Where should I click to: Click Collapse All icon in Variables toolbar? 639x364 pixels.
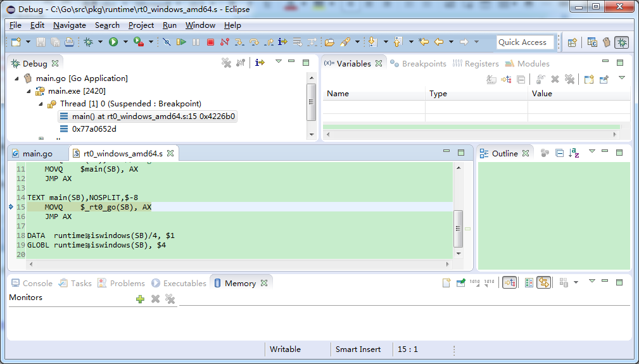(x=521, y=79)
